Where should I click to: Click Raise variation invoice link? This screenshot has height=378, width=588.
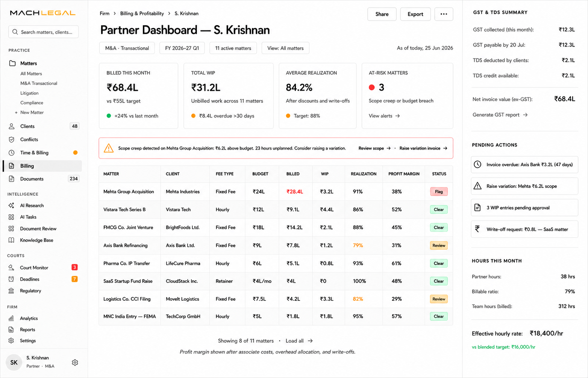(423, 148)
